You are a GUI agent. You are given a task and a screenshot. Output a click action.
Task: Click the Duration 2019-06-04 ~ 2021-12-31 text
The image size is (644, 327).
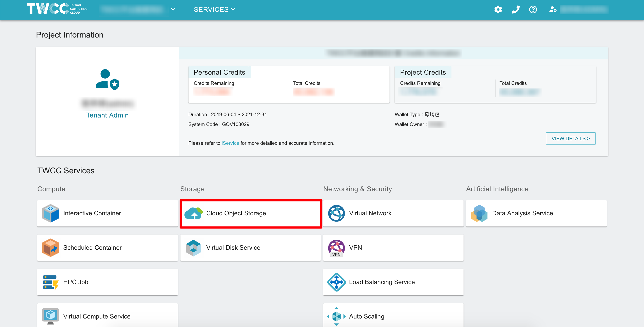tap(227, 114)
